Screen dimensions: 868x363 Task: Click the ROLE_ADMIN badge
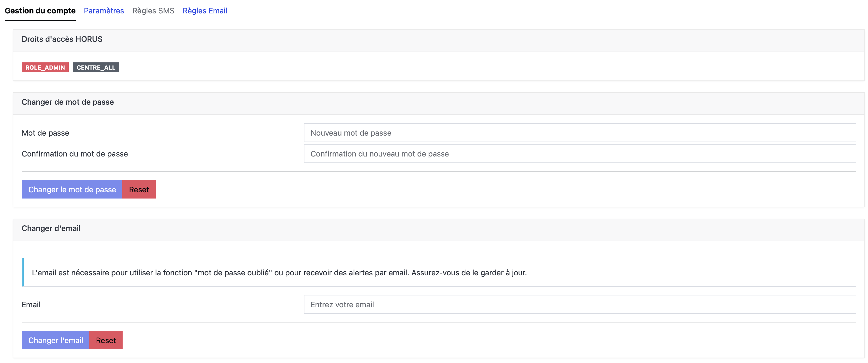click(x=45, y=67)
